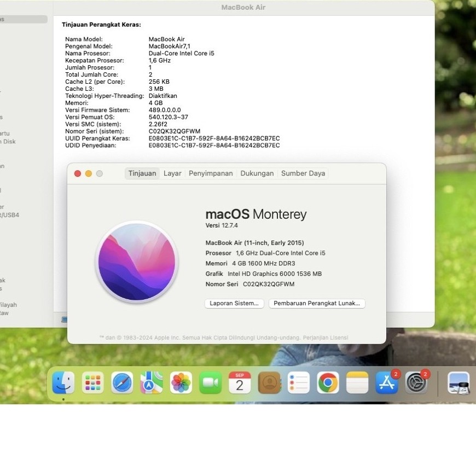Launch Safari from the dock
This screenshot has height=476, width=476.
[122, 382]
